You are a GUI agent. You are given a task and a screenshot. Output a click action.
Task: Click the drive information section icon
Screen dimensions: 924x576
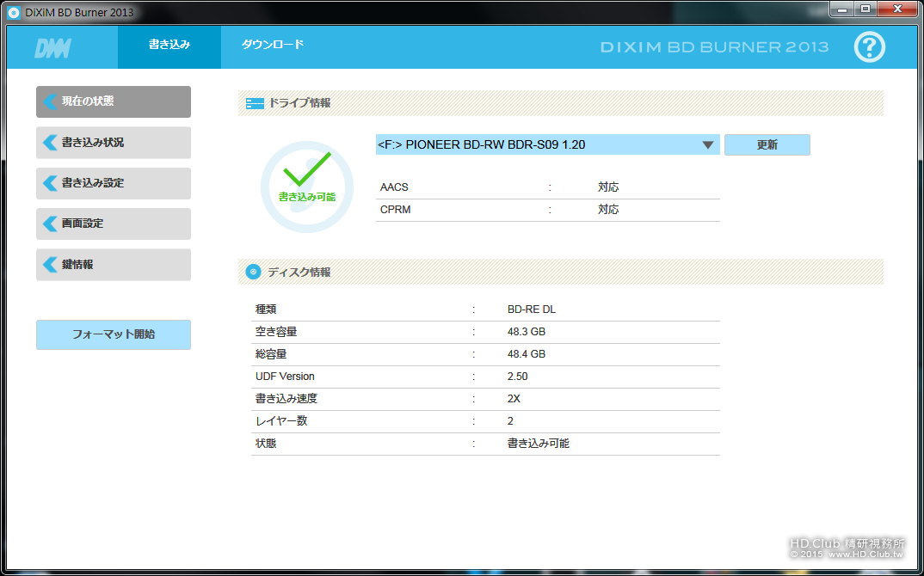tap(255, 104)
